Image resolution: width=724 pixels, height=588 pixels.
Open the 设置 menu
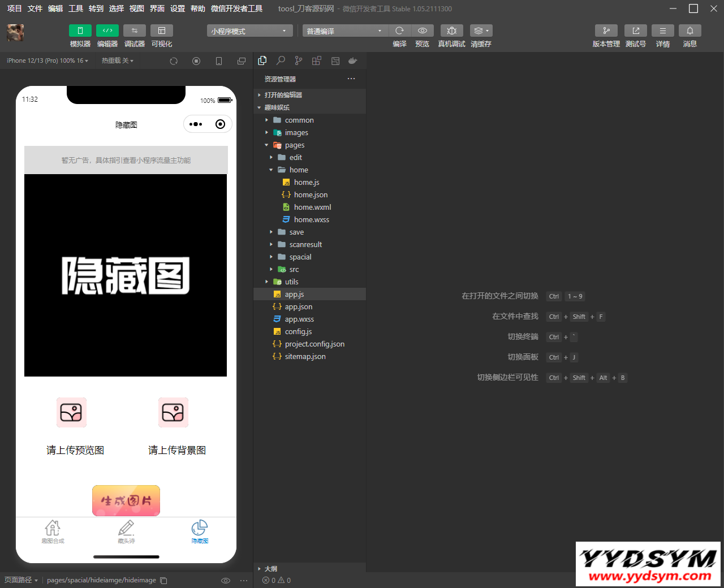click(176, 8)
